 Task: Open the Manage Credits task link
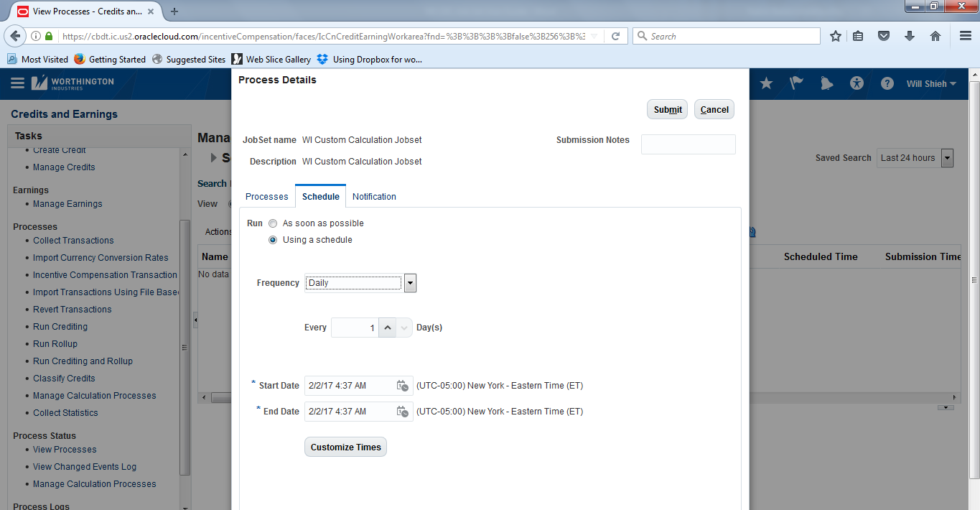(64, 167)
